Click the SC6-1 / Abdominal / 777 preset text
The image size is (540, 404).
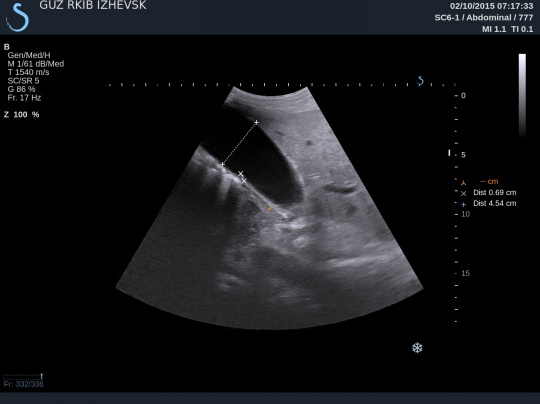tap(484, 18)
